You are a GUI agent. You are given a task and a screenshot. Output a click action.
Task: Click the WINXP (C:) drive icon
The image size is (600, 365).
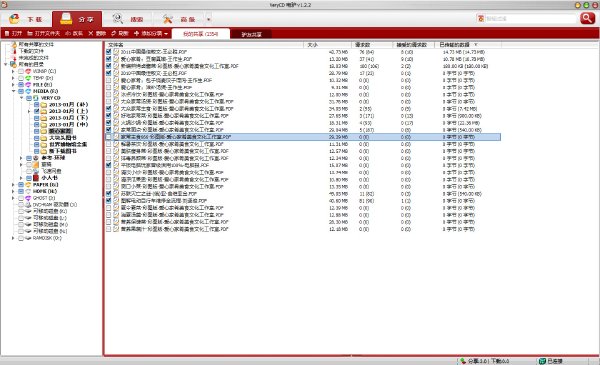click(x=28, y=71)
